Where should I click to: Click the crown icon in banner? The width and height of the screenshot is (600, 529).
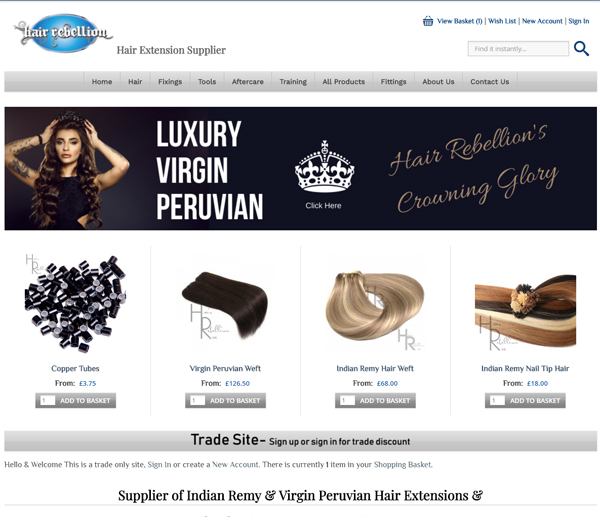(x=324, y=166)
